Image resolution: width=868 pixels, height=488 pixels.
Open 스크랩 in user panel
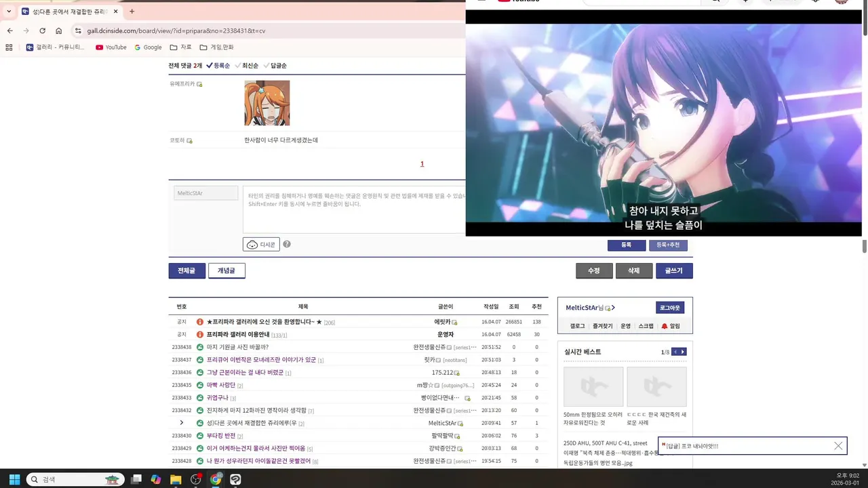pos(646,326)
